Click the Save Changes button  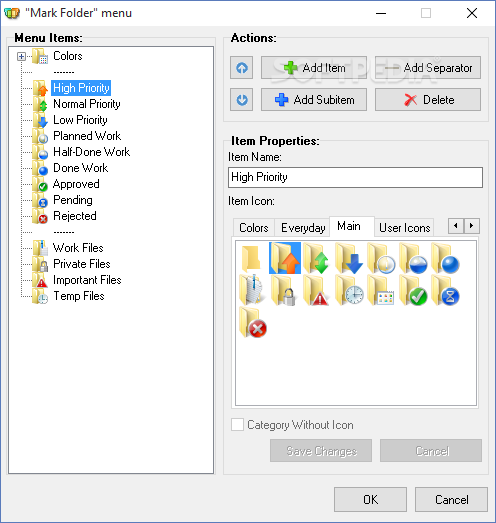321,451
